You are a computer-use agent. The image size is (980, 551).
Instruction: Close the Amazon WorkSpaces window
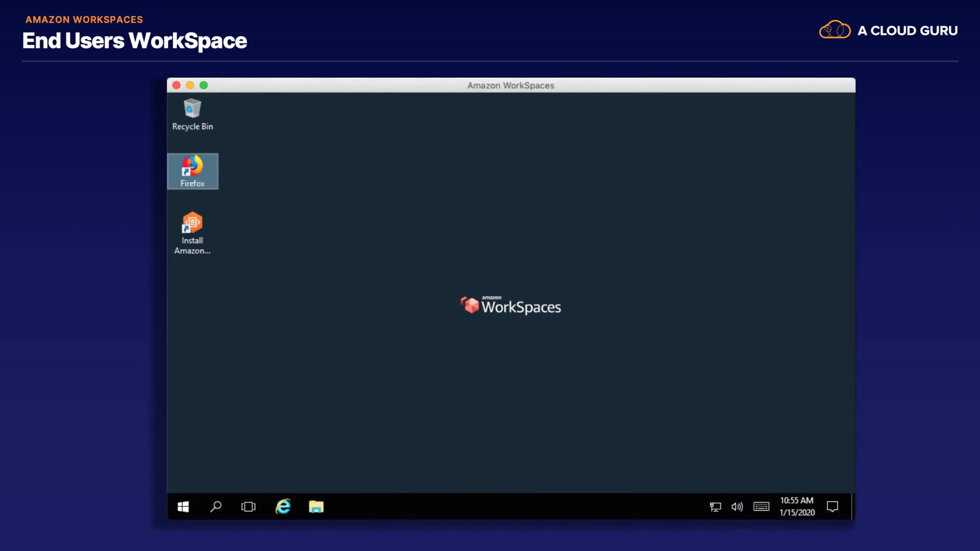[x=177, y=85]
